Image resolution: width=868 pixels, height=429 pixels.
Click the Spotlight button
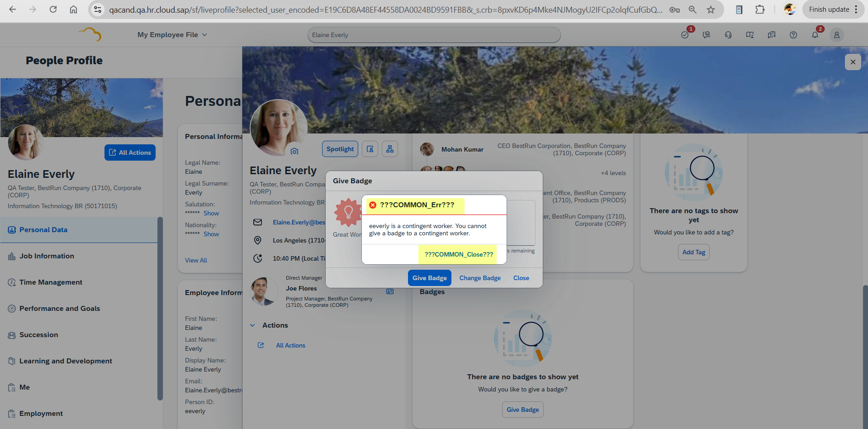[340, 149]
